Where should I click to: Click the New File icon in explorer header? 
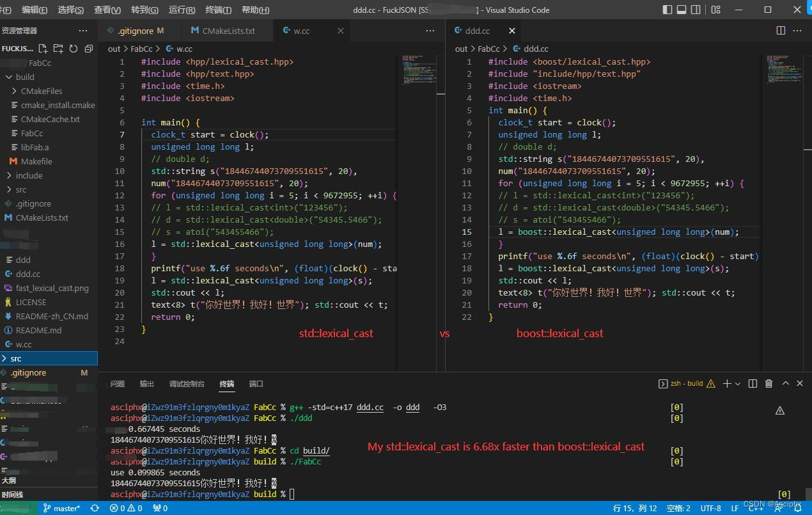coord(43,49)
